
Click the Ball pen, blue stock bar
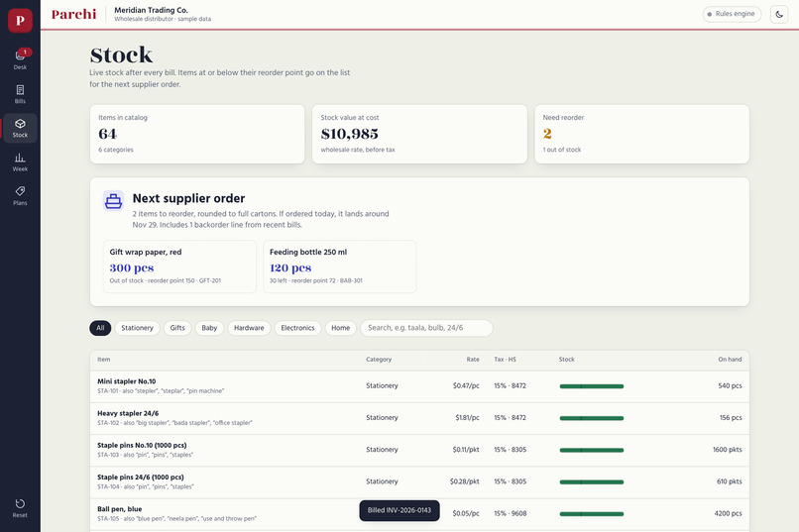pyautogui.click(x=592, y=514)
